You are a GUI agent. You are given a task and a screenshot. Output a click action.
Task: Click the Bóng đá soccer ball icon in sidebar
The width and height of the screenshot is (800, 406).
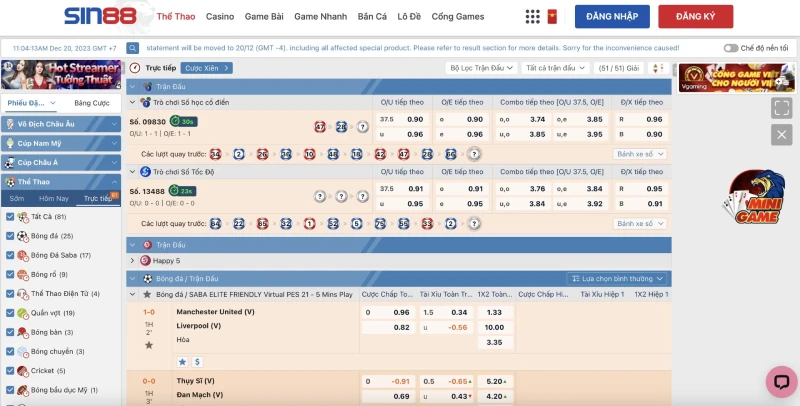(x=22, y=236)
